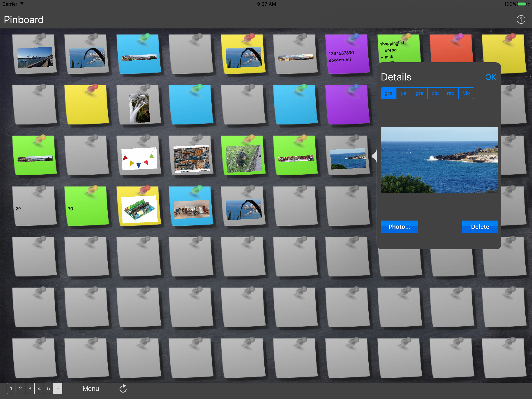Switch to pinboard page 3
The width and height of the screenshot is (532, 399).
pyautogui.click(x=30, y=388)
